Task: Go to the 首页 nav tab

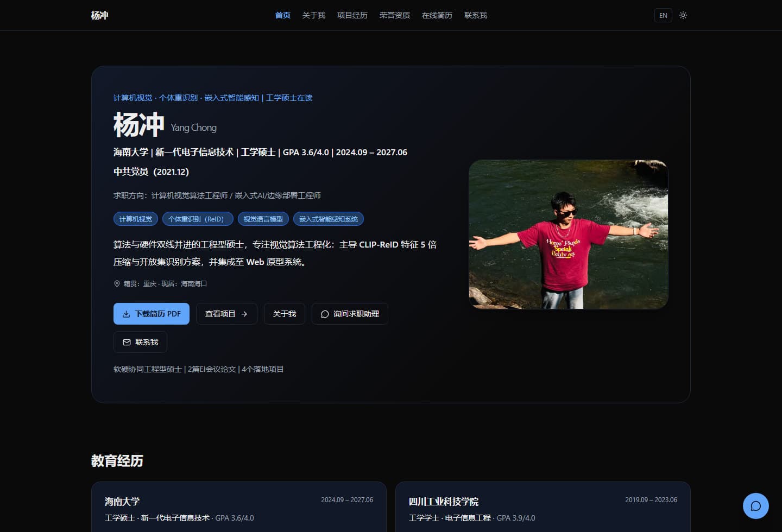Action: 283,15
